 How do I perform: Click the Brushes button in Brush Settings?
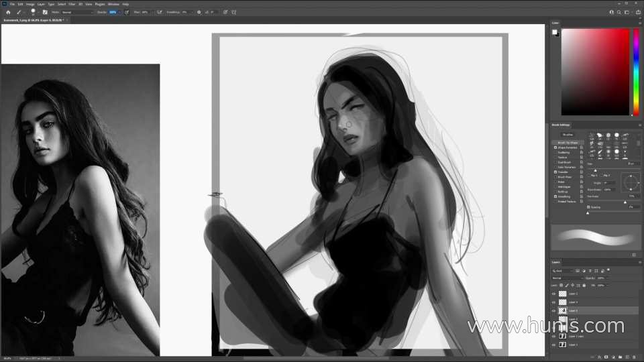(568, 135)
